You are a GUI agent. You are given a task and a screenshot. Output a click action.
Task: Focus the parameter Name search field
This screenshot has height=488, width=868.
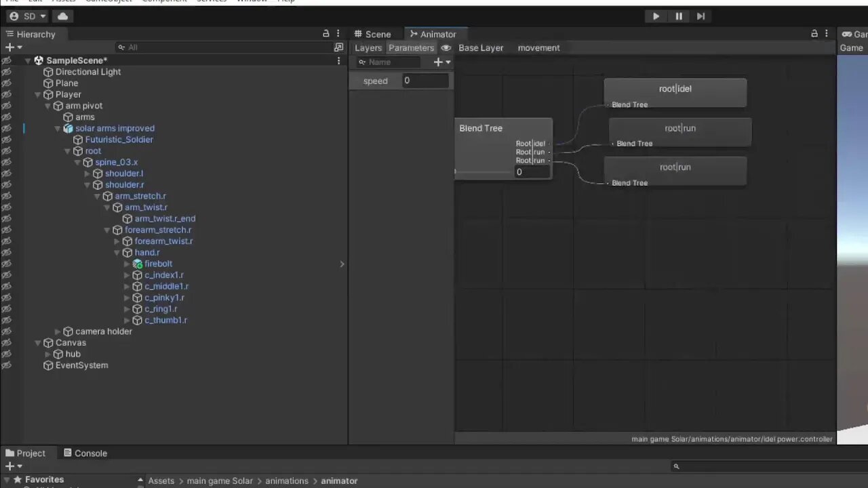pos(389,62)
